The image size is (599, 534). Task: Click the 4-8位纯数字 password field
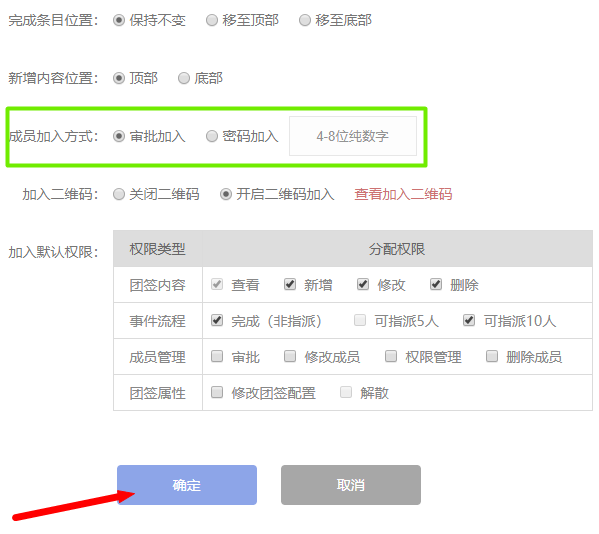pyautogui.click(x=353, y=136)
